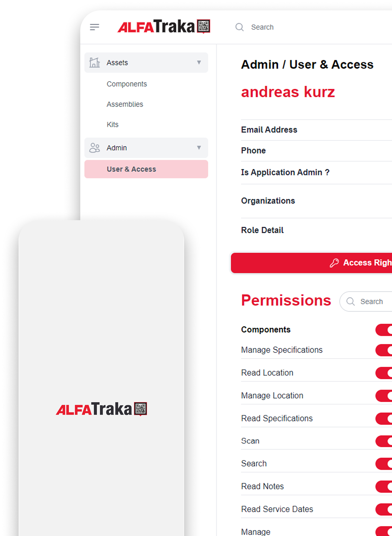Select User & Access in sidebar

[x=146, y=169]
